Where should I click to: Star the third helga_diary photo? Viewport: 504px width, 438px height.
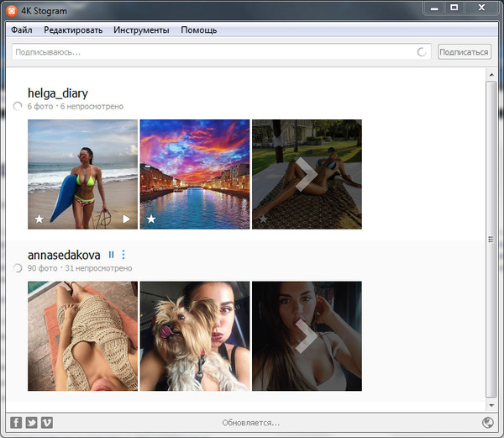click(x=263, y=219)
